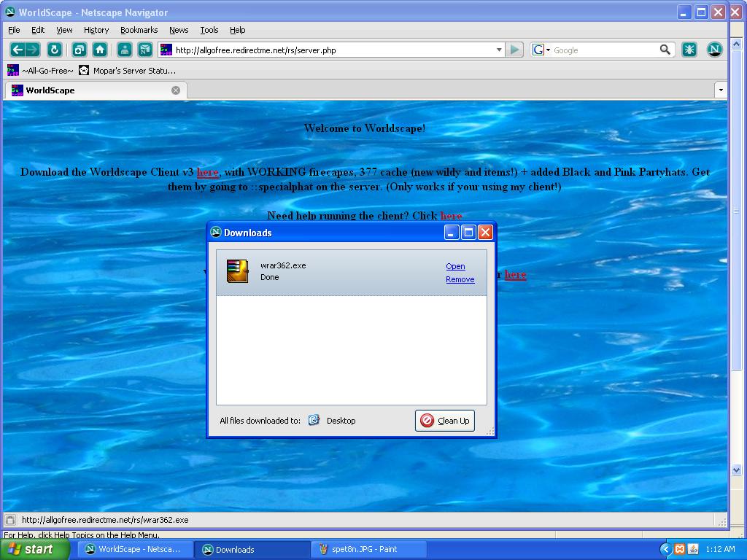Go forward with the Forward arrow button
Viewport: 747px width, 560px height.
pos(32,50)
